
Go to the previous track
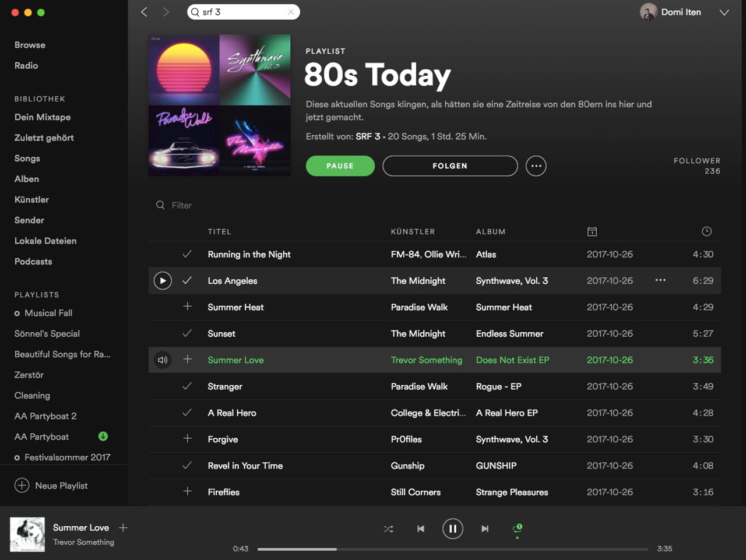421,529
